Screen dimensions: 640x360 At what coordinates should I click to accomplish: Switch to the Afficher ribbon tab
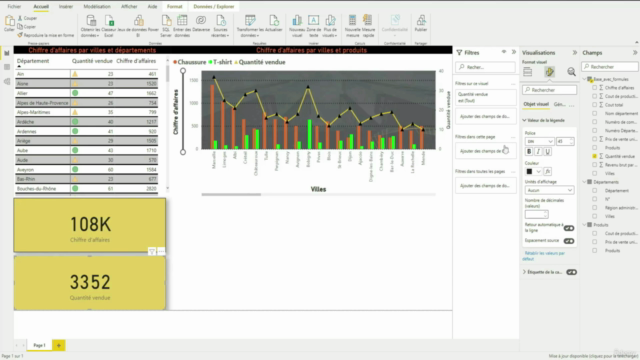(129, 7)
